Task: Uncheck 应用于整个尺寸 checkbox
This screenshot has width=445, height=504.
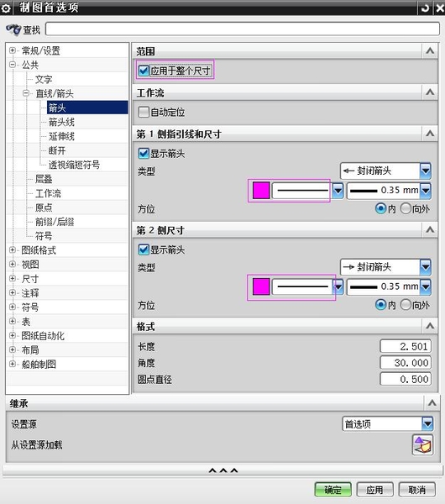Action: (x=144, y=71)
